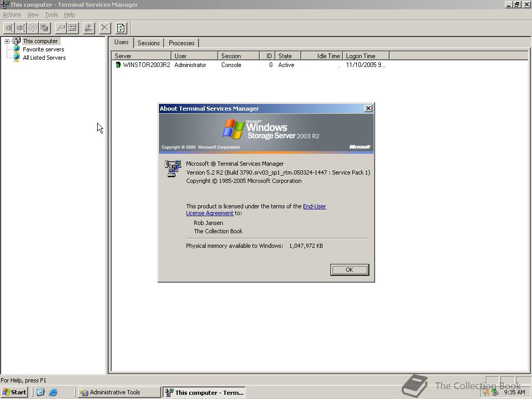Click the Show Desktop quick launch icon
Image resolution: width=532 pixels, height=399 pixels.
(x=41, y=392)
